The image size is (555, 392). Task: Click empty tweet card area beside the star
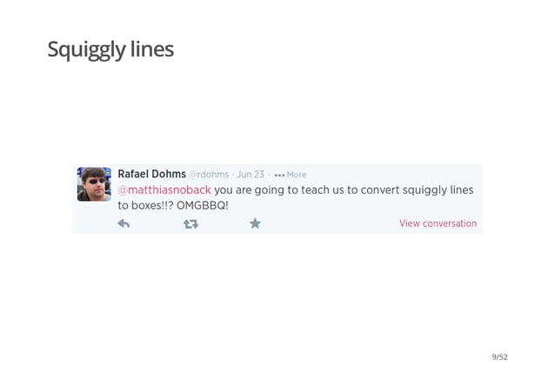[329, 223]
